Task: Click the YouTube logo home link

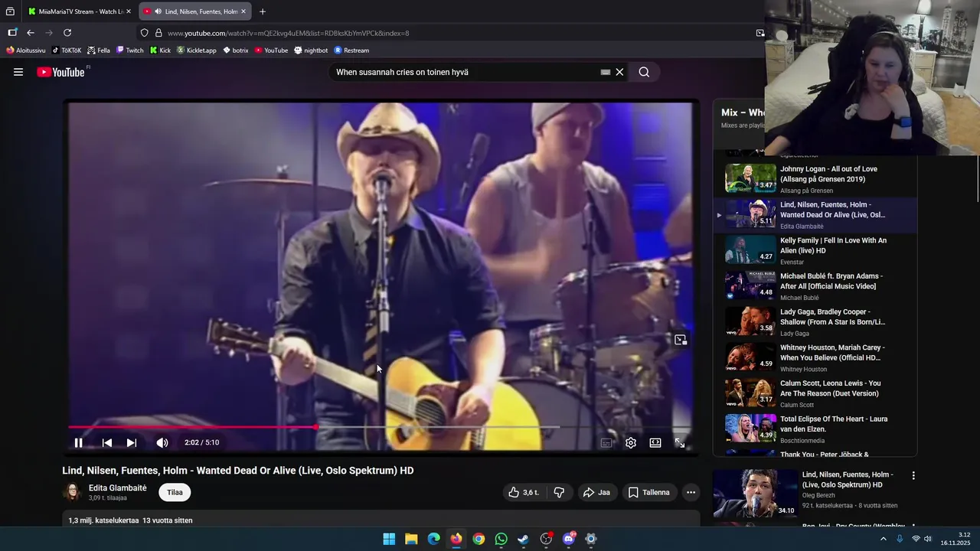Action: 60,72
